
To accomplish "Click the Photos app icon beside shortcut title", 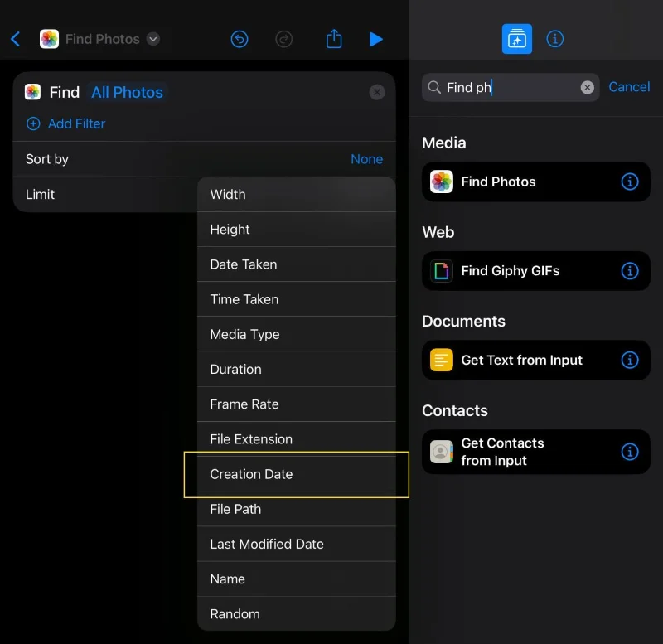I will click(x=49, y=39).
